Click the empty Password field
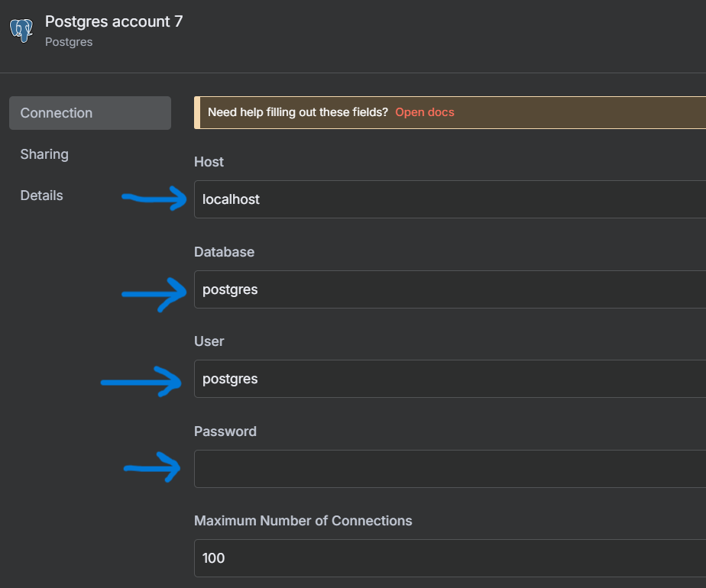Image resolution: width=706 pixels, height=588 pixels. pyautogui.click(x=449, y=469)
